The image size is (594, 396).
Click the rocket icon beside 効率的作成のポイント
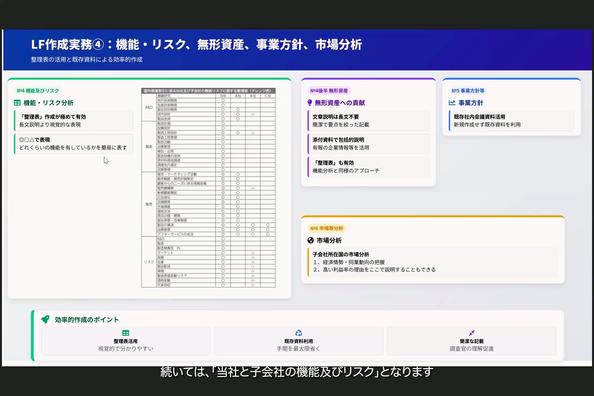point(45,319)
